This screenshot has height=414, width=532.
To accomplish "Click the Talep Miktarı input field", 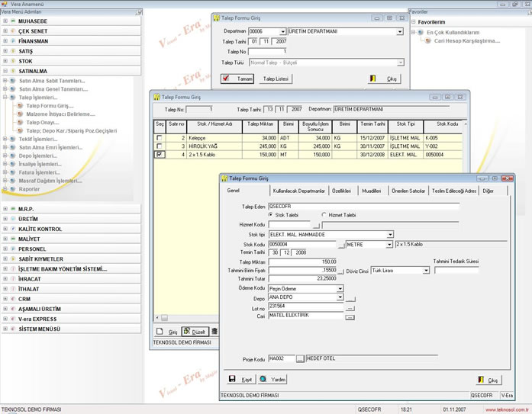I will point(303,262).
